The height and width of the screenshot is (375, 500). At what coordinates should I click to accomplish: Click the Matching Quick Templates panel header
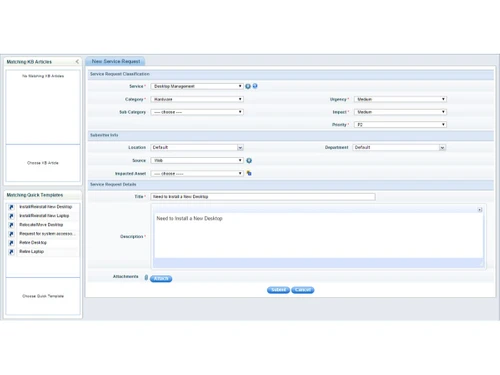(43, 195)
